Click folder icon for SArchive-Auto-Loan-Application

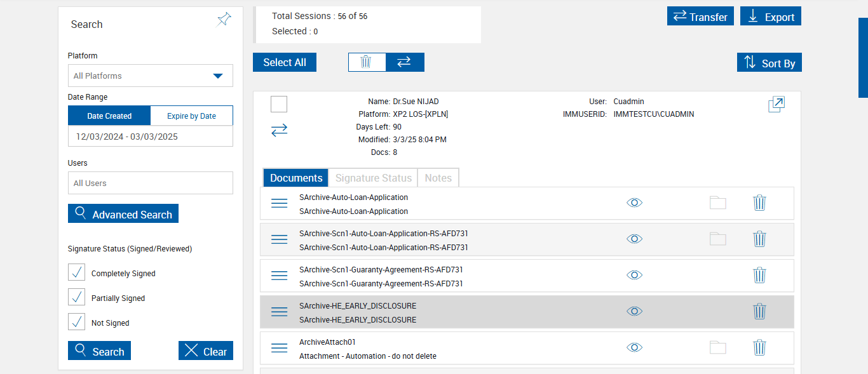pos(717,203)
